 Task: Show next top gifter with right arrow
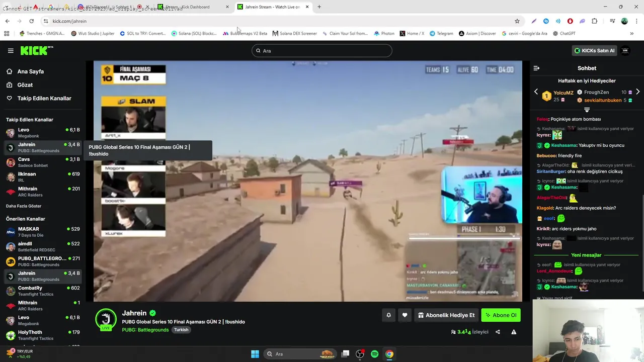tap(637, 92)
